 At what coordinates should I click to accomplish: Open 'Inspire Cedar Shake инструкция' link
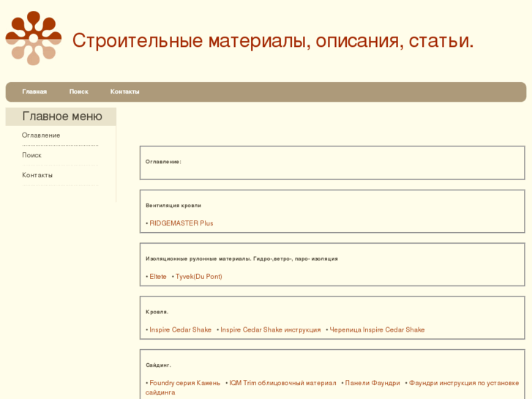271,329
